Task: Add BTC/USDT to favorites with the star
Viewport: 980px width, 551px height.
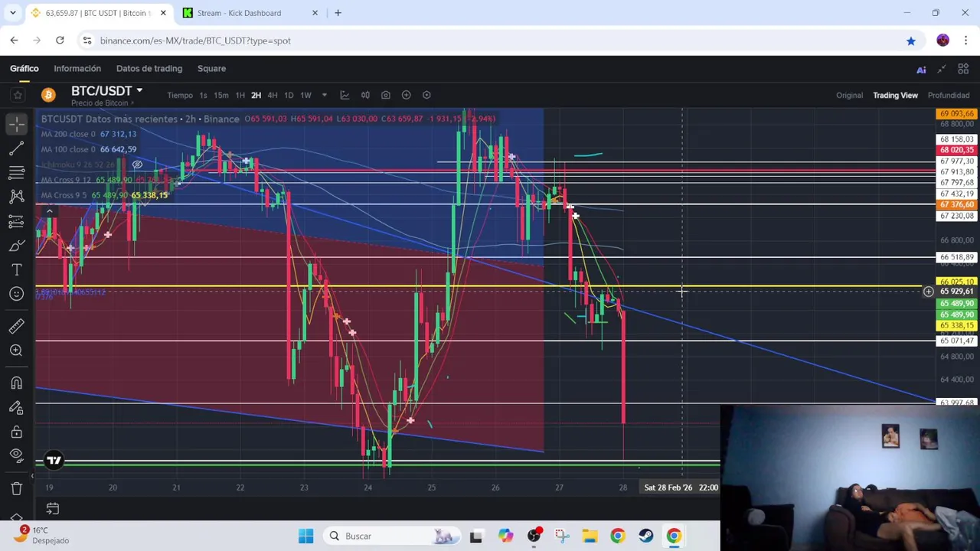Action: pyautogui.click(x=18, y=95)
